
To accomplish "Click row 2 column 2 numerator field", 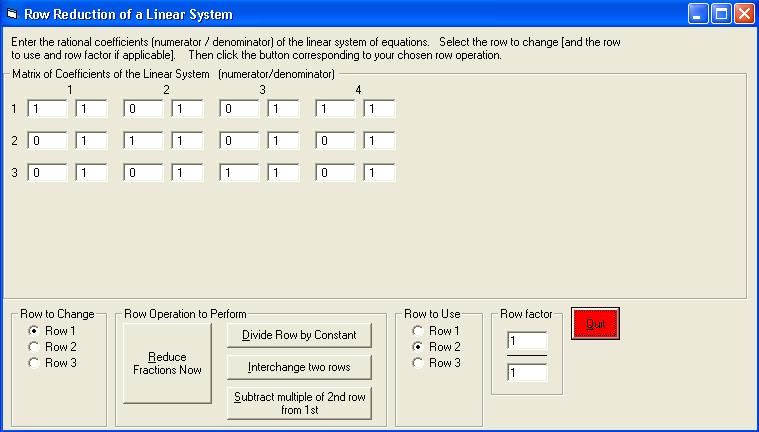I will tap(143, 141).
